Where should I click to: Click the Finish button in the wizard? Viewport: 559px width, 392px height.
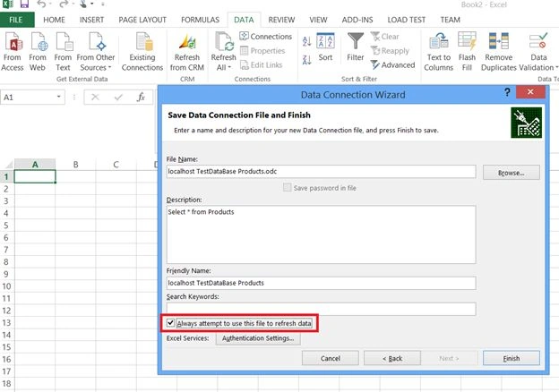(x=512, y=358)
